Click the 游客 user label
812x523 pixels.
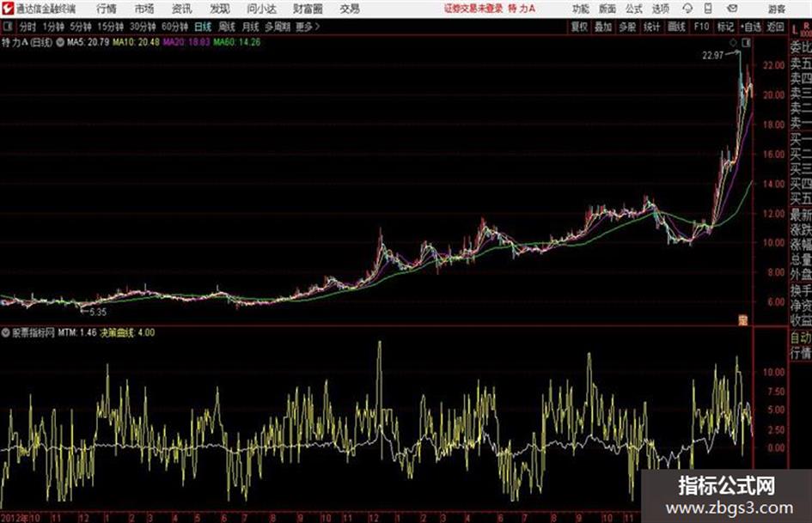776,9
